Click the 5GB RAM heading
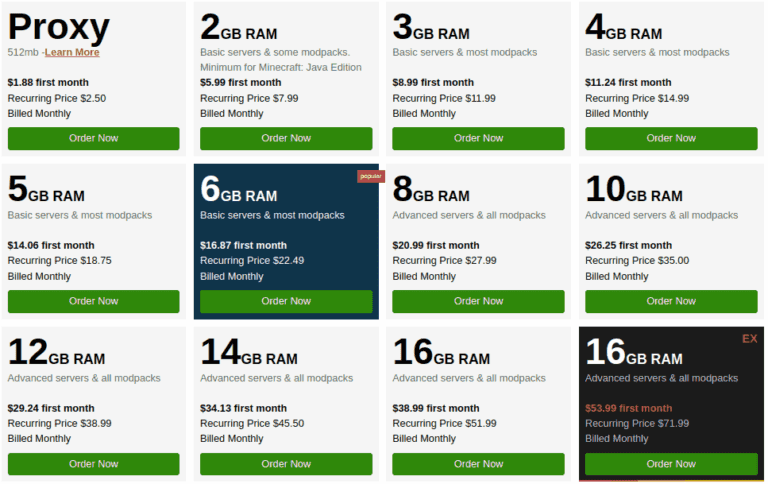 [46, 190]
